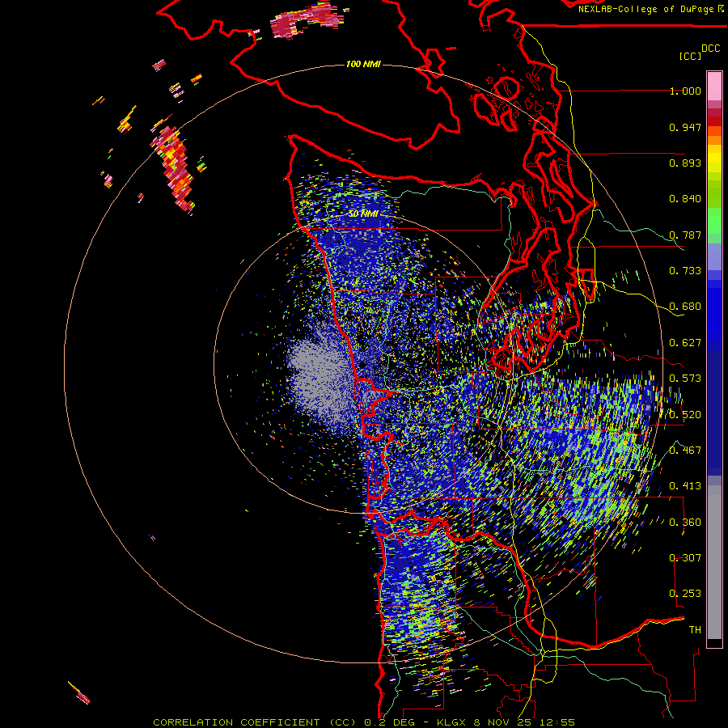Click the Correlation Coefficient KLGX caption text
Viewport: 728px width, 728px height.
tap(364, 722)
